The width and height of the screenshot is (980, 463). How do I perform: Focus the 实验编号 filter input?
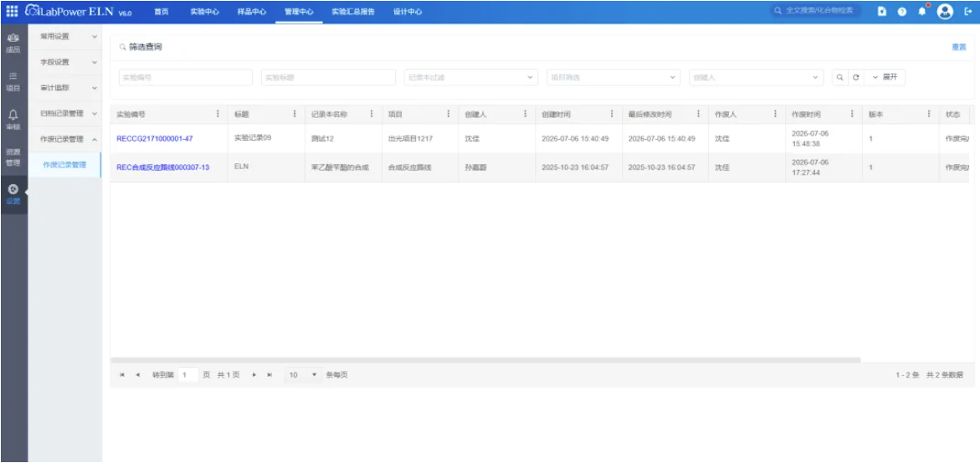(186, 78)
